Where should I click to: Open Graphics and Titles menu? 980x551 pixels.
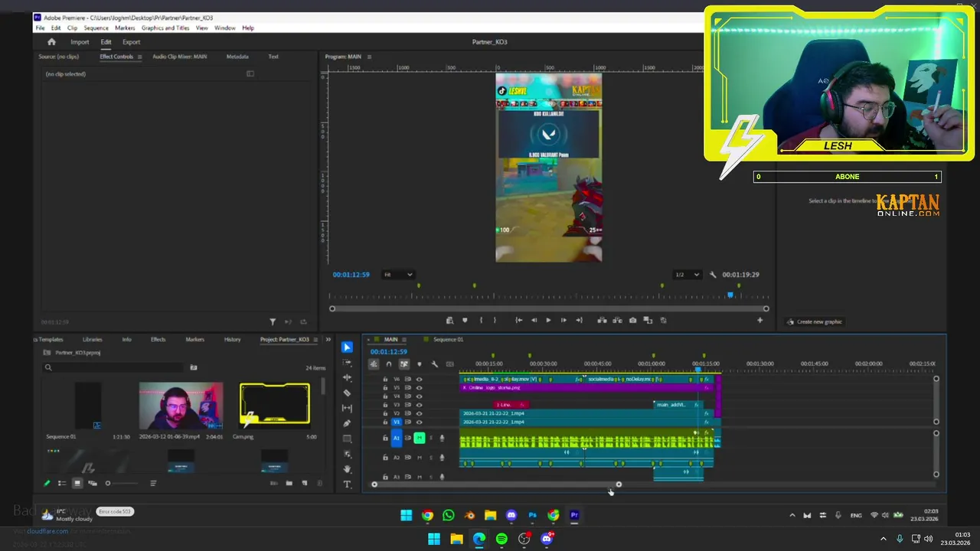tap(165, 28)
